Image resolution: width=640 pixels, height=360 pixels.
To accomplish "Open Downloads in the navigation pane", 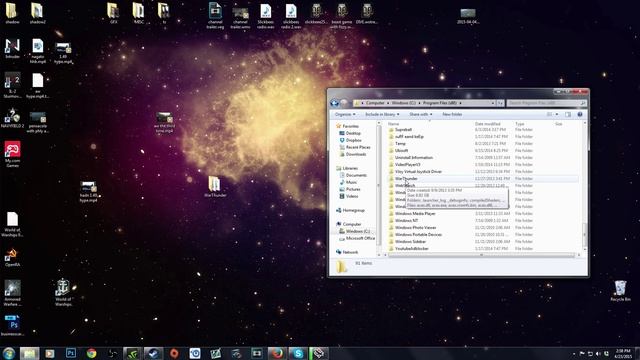I will tap(353, 154).
